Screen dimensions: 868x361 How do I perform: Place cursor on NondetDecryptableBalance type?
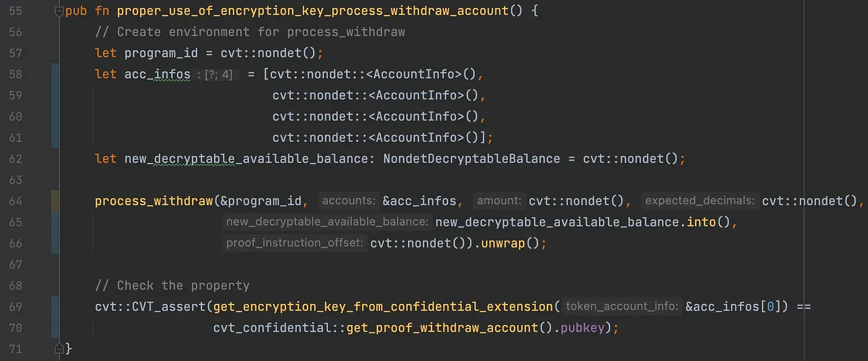(471, 159)
